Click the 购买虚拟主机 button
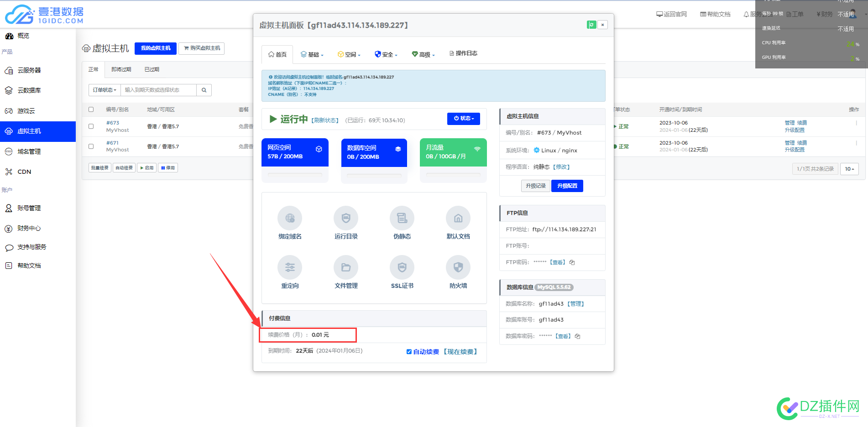868x427 pixels. pos(202,48)
